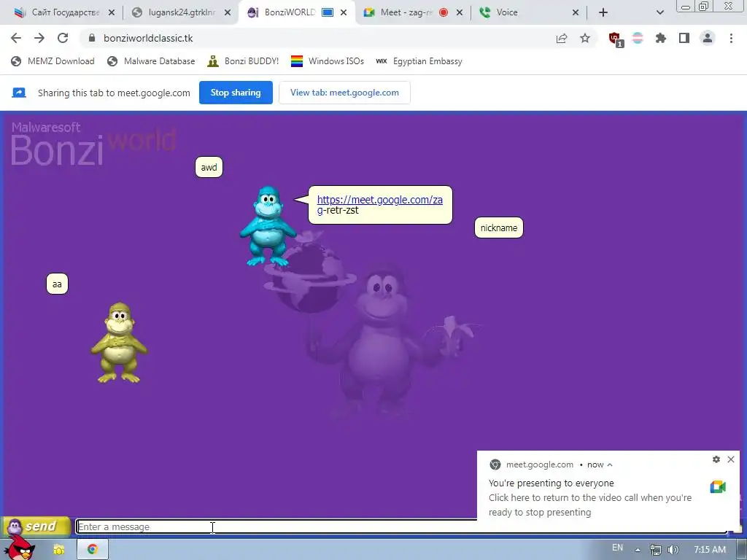Open the striped flag extension icon
The image size is (747, 560).
[638, 38]
